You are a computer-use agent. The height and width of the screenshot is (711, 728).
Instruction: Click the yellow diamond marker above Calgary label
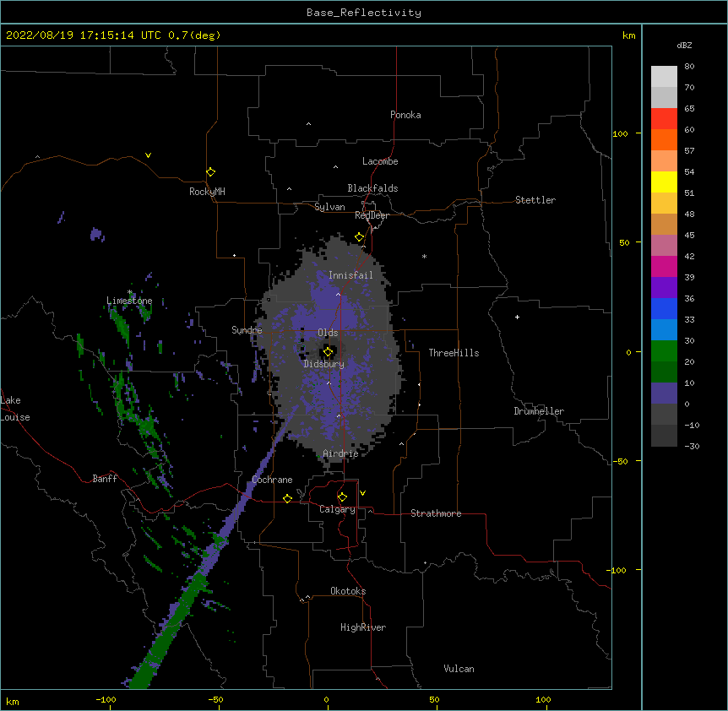click(x=342, y=497)
